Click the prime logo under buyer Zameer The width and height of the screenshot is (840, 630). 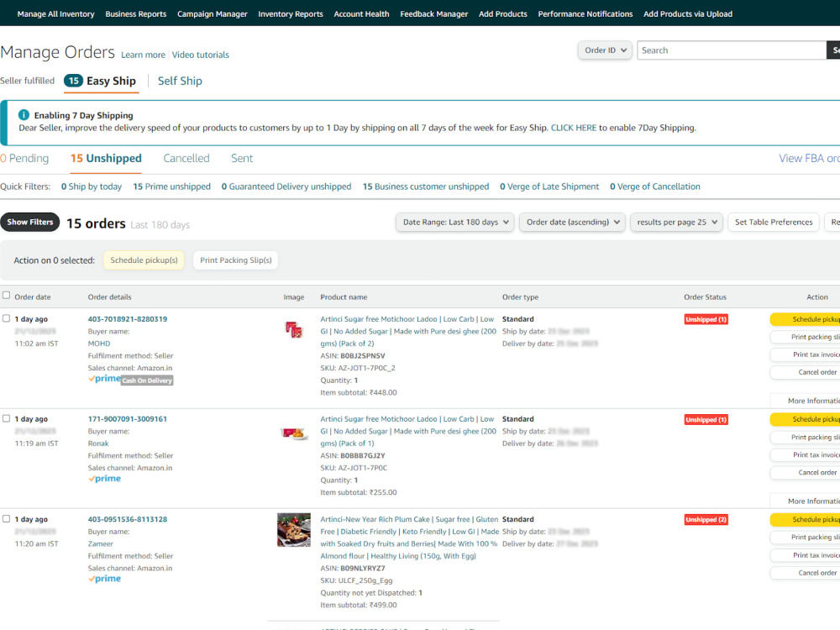104,579
